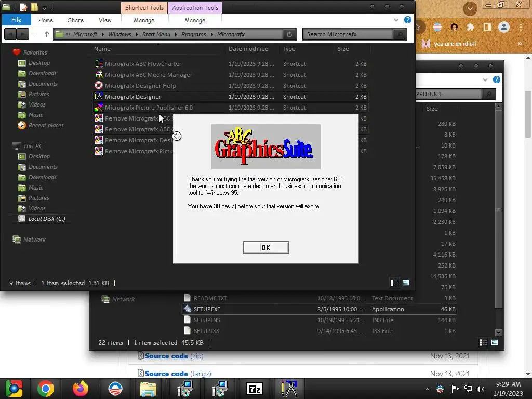The height and width of the screenshot is (399, 532).
Task: Click the back window scrollbar down arrow
Action: pyautogui.click(x=498, y=332)
